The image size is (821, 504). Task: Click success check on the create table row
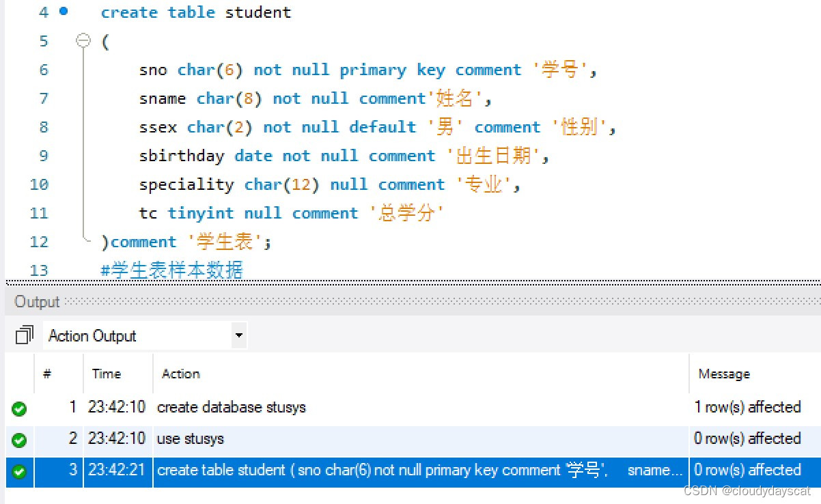[x=19, y=471]
